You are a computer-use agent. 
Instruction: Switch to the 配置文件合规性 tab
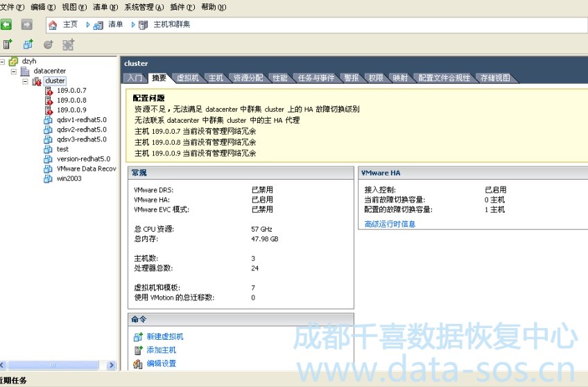444,78
